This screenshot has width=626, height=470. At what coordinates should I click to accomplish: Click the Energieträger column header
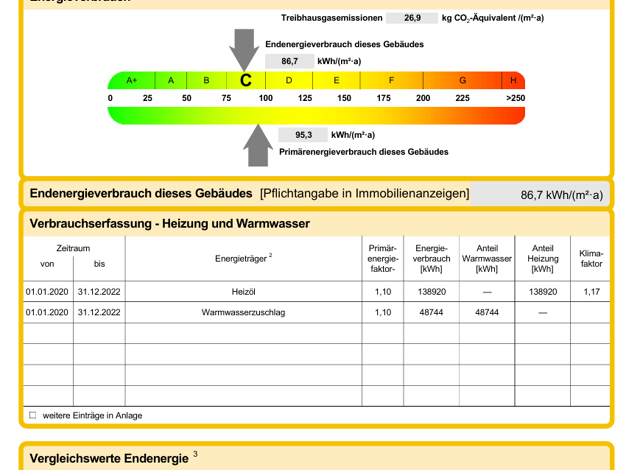(243, 258)
